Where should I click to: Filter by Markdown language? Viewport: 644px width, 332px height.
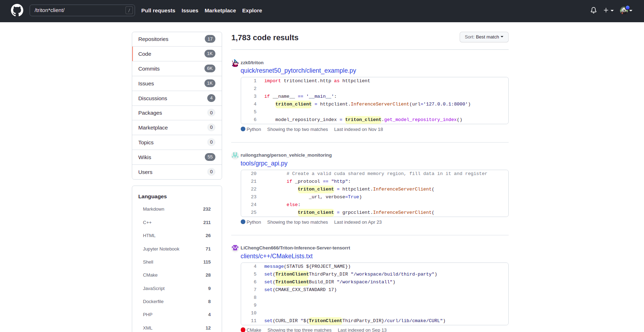coord(177,209)
